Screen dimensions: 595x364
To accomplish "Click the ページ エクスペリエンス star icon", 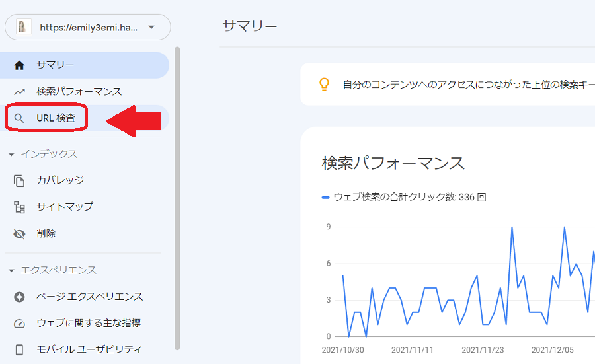I will (19, 297).
